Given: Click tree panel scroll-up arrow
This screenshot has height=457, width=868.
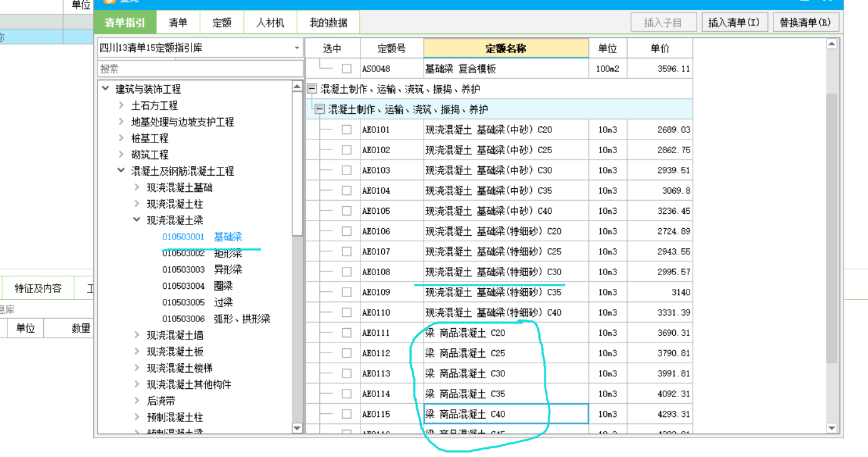Looking at the screenshot, I should pos(297,87).
